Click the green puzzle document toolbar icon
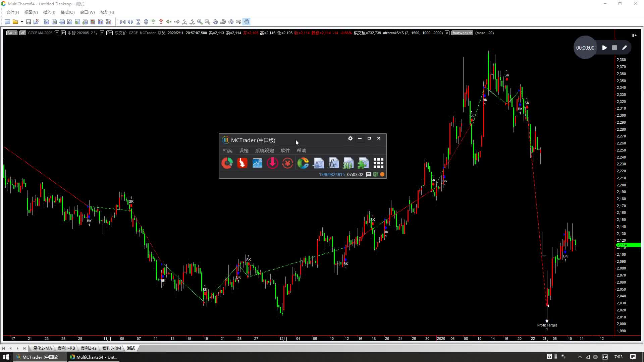644x362 pixels. pos(77,22)
